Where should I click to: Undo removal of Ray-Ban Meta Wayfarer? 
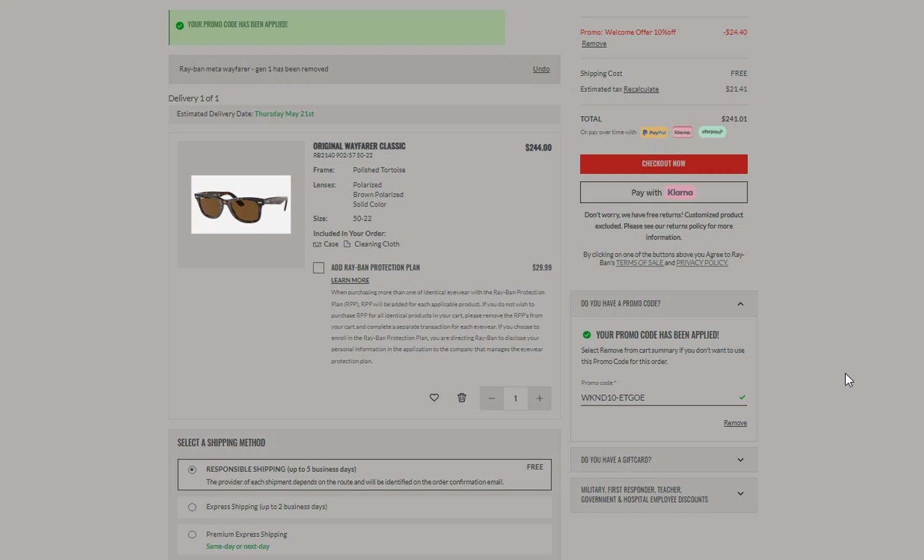(x=541, y=69)
